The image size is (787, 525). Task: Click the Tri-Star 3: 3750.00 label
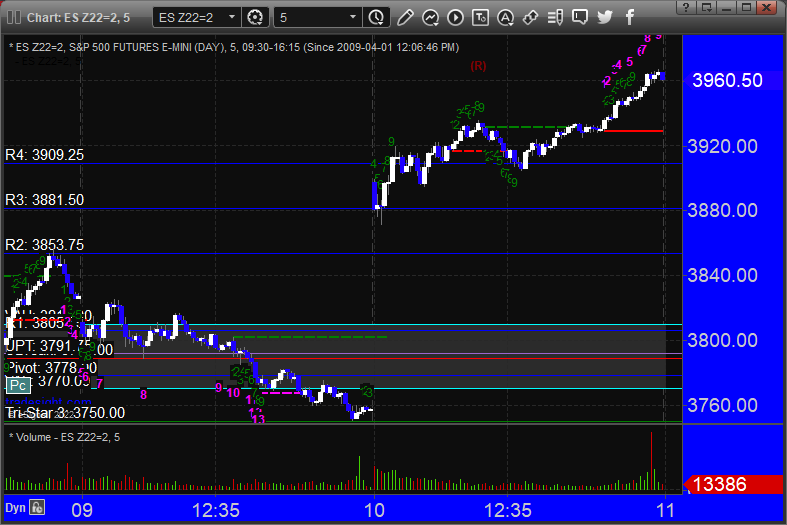65,413
